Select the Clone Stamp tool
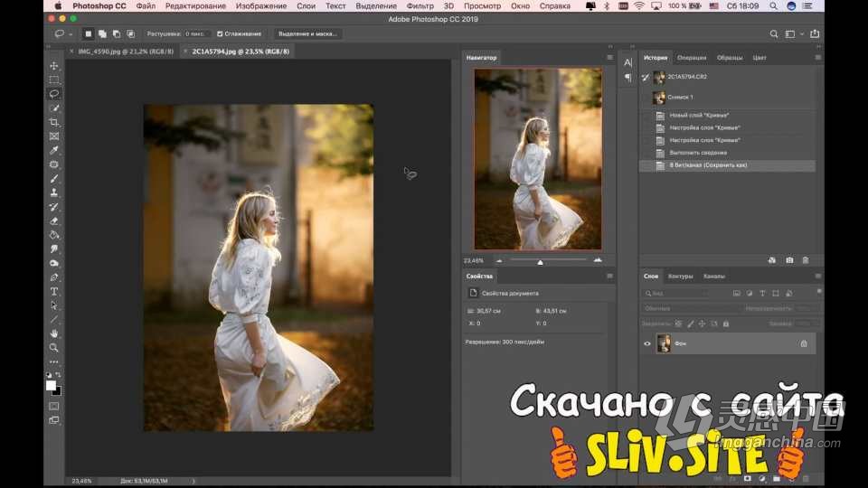This screenshot has width=868, height=488. click(53, 192)
